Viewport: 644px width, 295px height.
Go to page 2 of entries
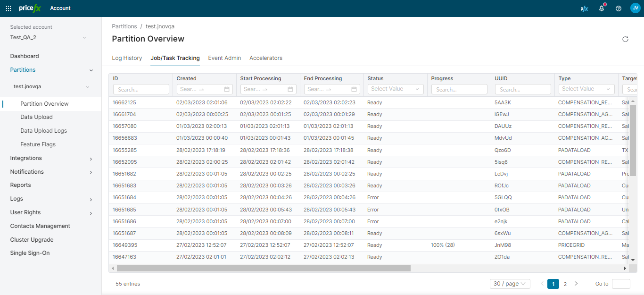(x=565, y=284)
